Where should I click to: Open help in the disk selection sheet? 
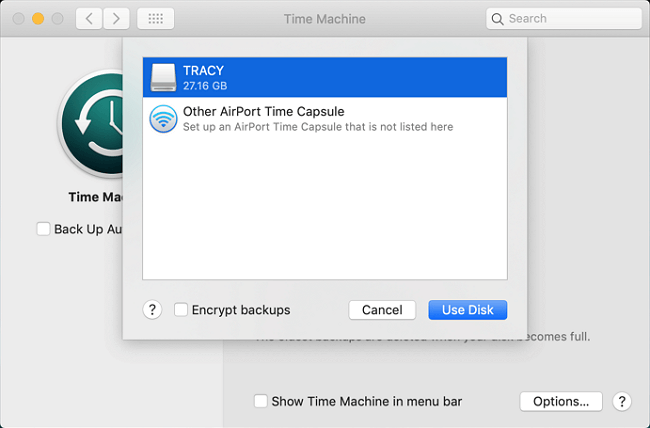[152, 310]
